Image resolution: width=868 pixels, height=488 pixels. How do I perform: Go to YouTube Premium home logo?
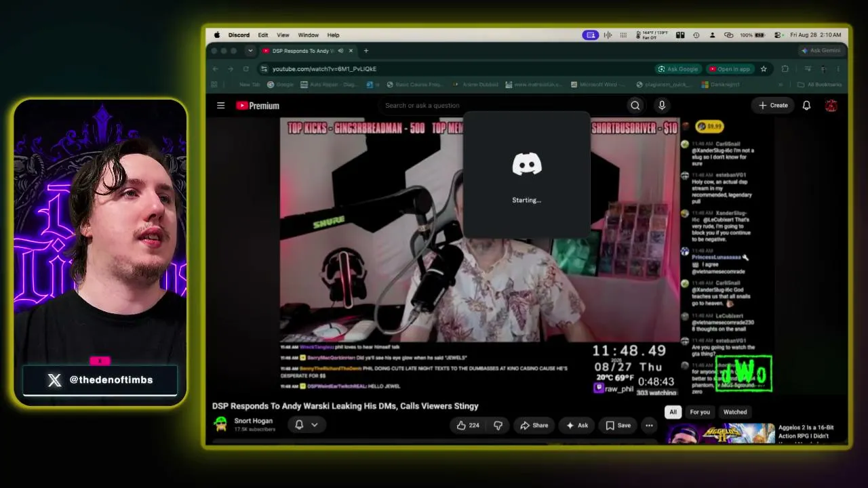(x=258, y=105)
